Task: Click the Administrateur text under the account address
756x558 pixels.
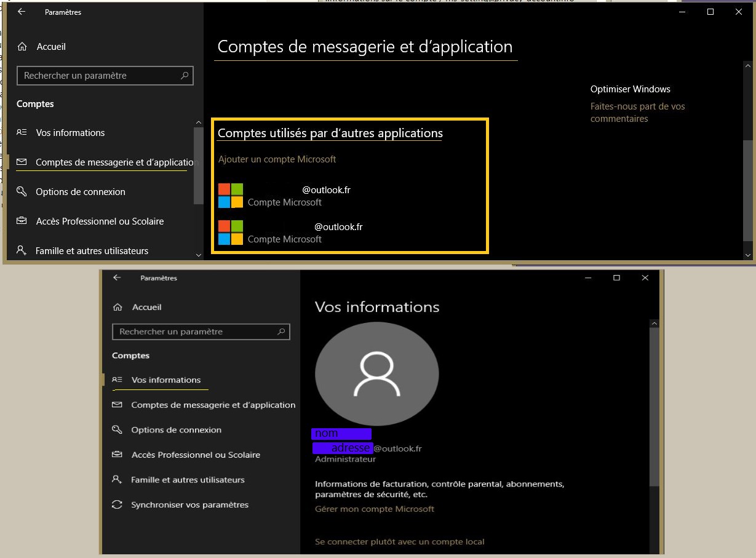Action: [x=345, y=459]
